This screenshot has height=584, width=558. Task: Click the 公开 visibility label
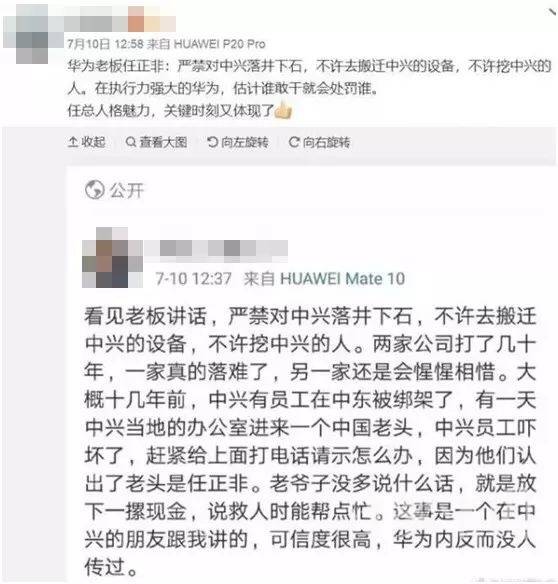(127, 190)
